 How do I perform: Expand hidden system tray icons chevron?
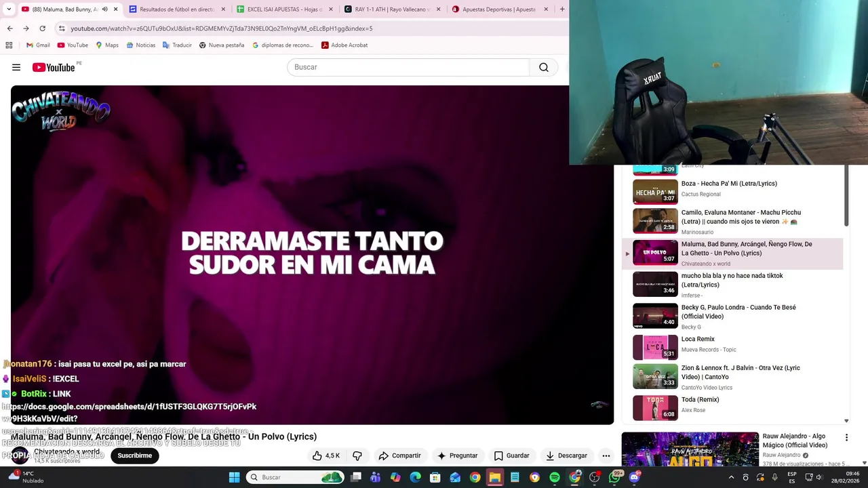pyautogui.click(x=731, y=477)
